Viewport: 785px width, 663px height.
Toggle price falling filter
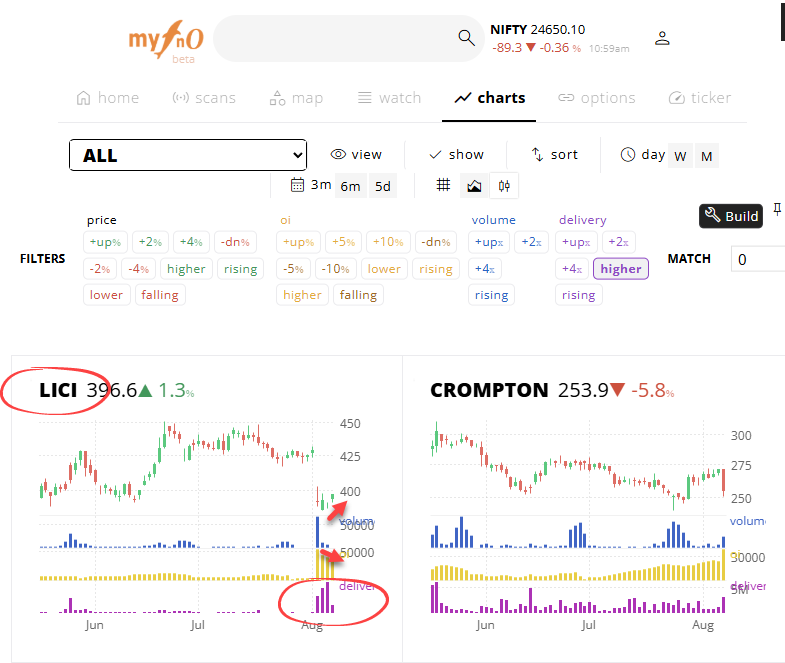[160, 295]
